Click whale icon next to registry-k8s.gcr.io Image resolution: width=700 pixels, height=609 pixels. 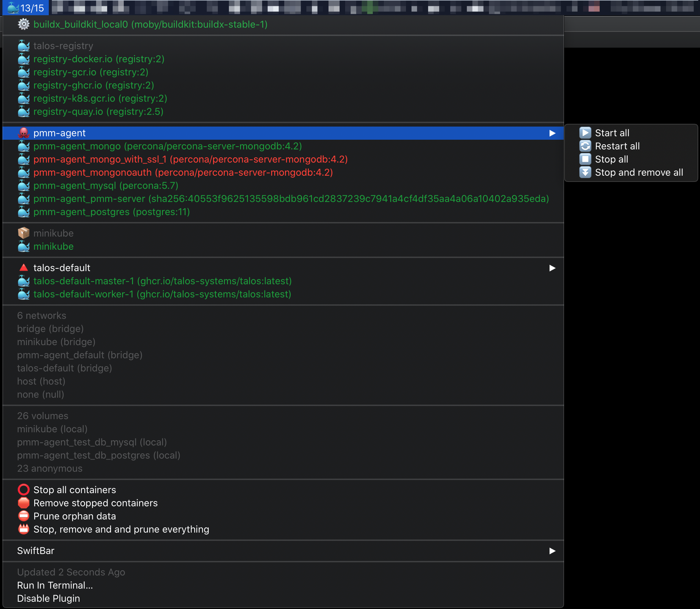pos(24,99)
